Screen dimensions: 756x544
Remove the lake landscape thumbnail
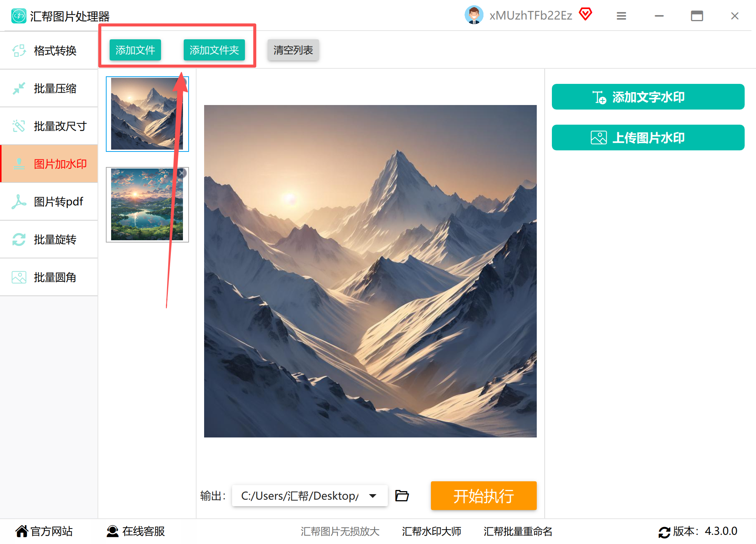(x=182, y=173)
